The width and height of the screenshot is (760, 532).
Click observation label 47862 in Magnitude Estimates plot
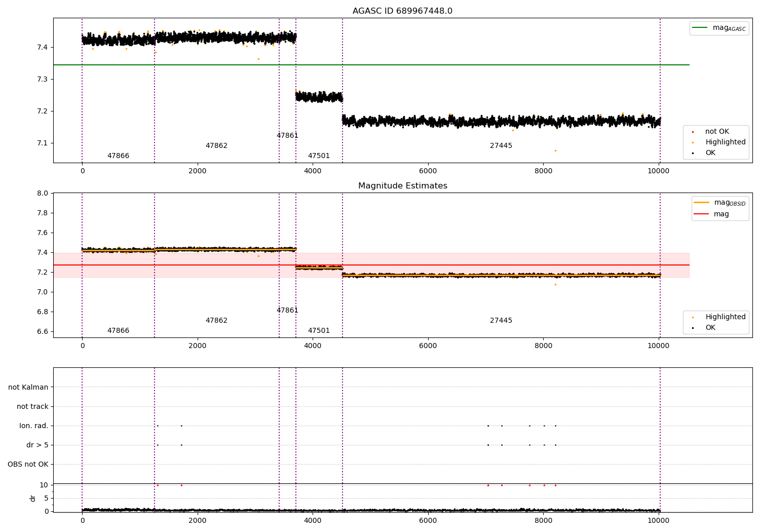(x=216, y=321)
